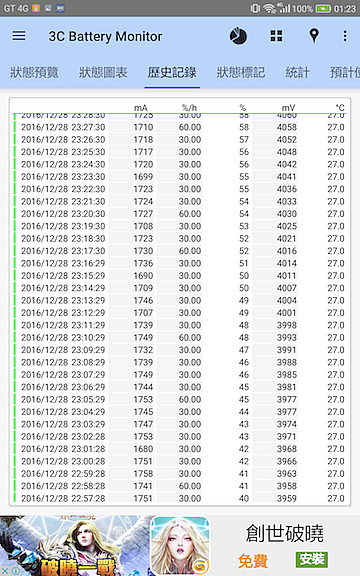Switch to the 狀態預覽 tab
The height and width of the screenshot is (576, 360).
pyautogui.click(x=34, y=72)
